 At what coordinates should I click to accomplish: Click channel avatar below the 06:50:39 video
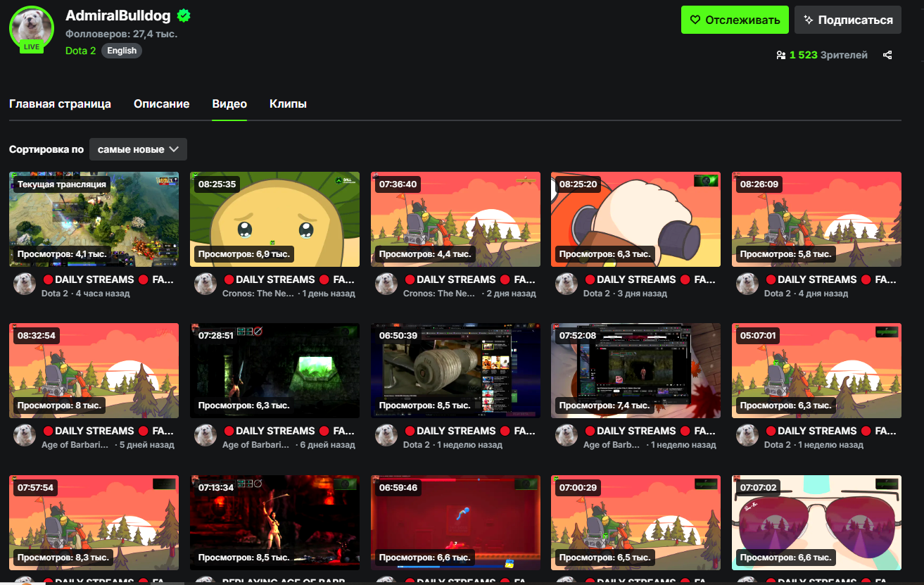[386, 435]
